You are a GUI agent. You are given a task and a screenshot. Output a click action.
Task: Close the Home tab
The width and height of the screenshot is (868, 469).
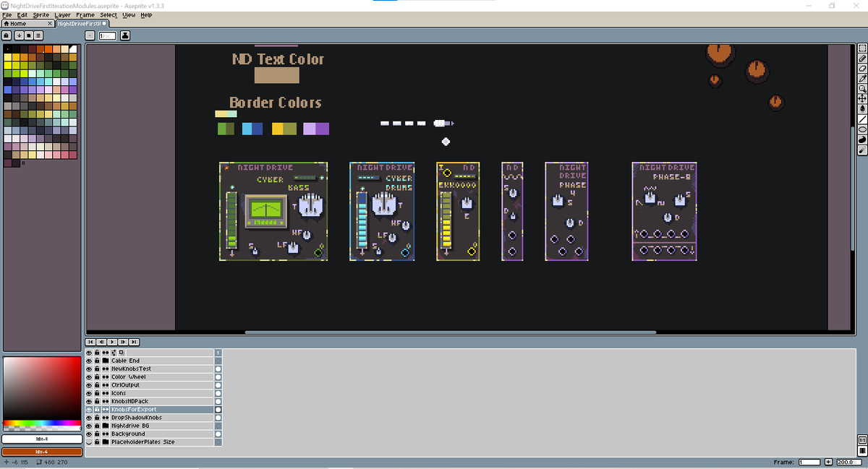pos(51,24)
